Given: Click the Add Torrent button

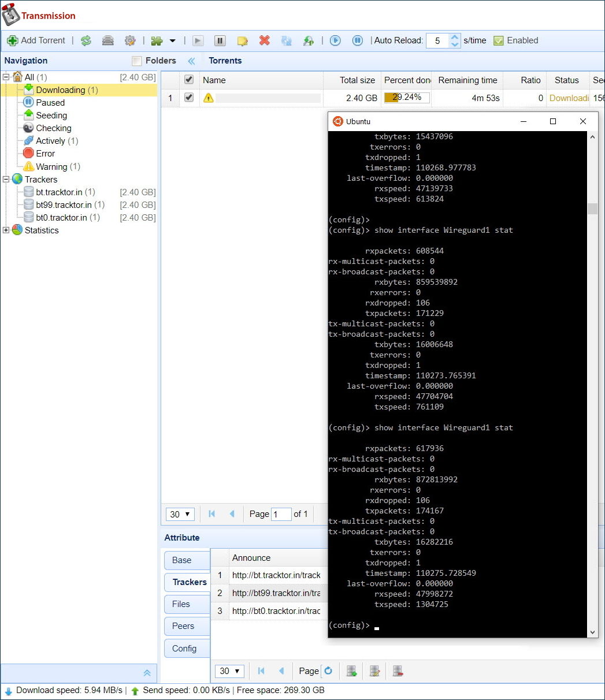Looking at the screenshot, I should pyautogui.click(x=36, y=40).
